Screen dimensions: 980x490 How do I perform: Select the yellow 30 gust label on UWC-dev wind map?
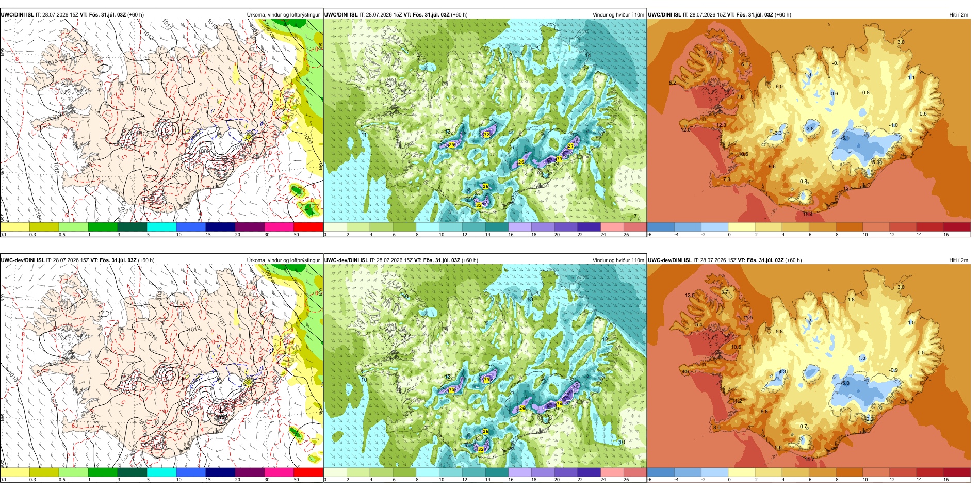pos(451,390)
